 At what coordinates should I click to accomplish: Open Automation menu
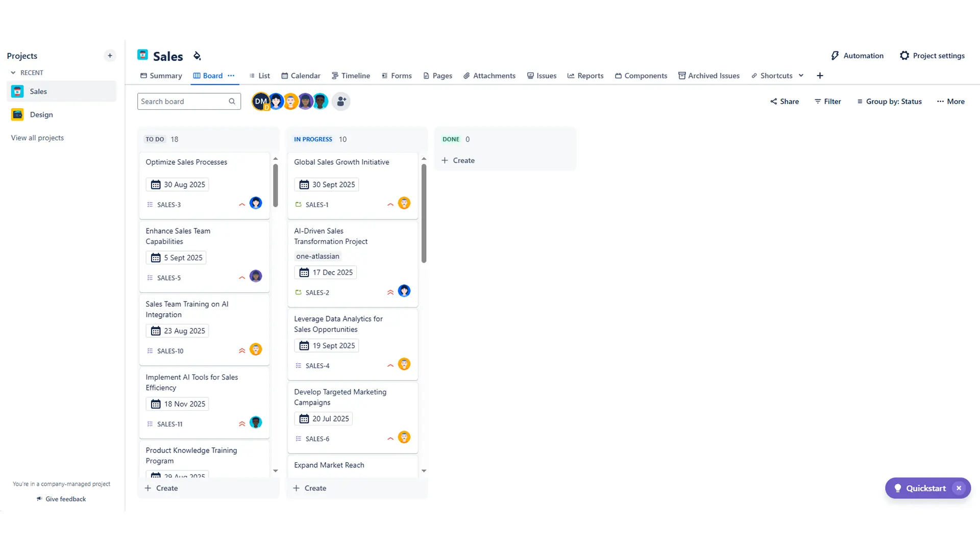point(857,56)
